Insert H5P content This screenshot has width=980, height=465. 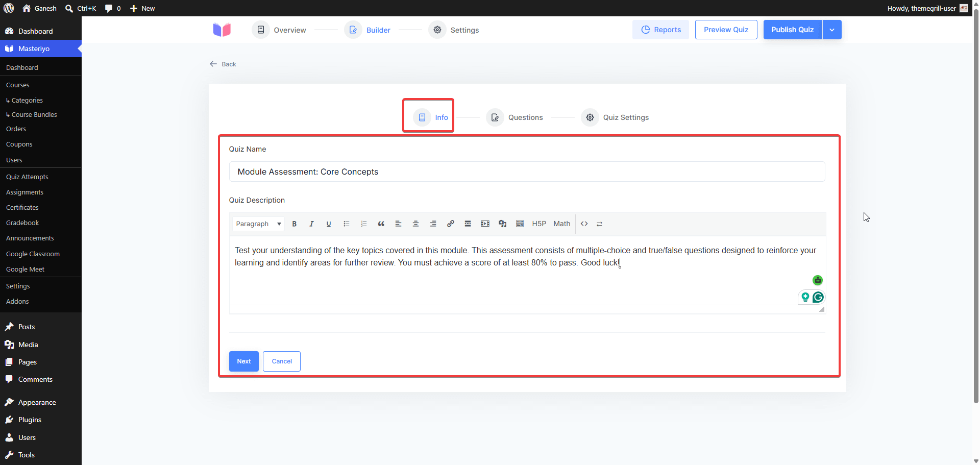(x=539, y=224)
